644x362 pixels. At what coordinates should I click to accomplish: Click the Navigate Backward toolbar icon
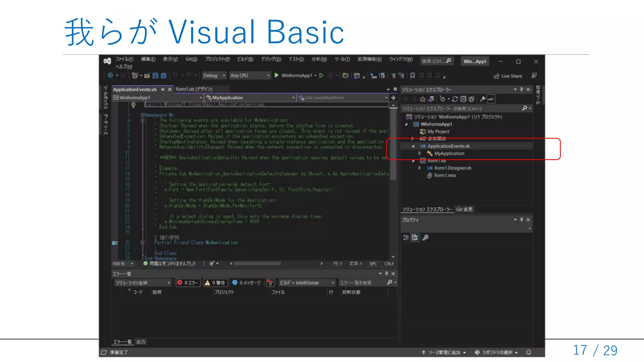[x=110, y=75]
